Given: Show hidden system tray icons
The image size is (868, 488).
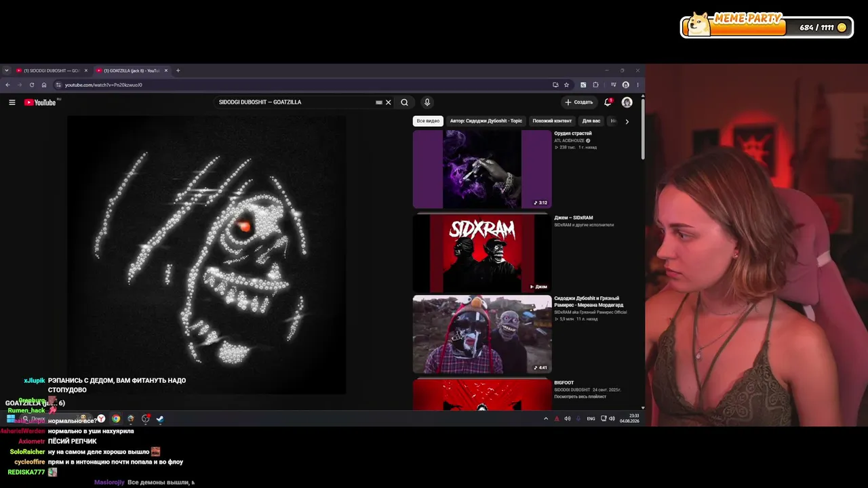Looking at the screenshot, I should [546, 419].
